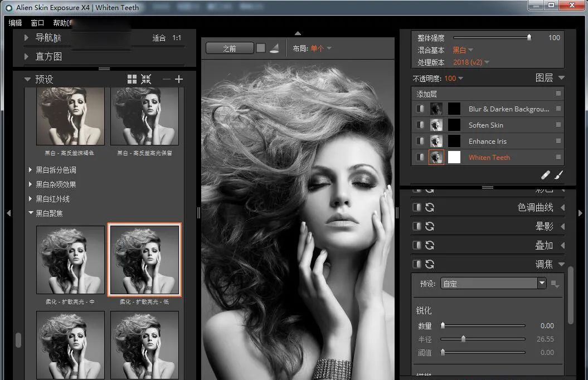Open the 不透明度 opacity dropdown
This screenshot has width=588, height=380.
[x=454, y=79]
